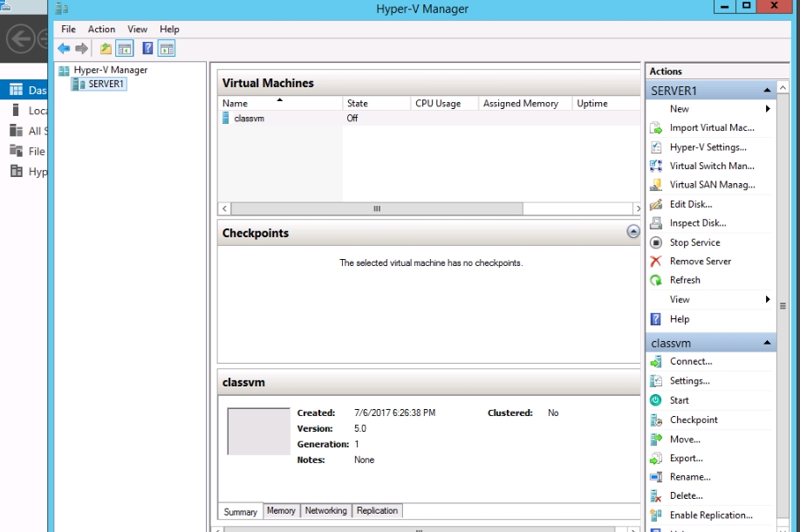Toggle Show/Hide Action Pane toolbar icon
The height and width of the screenshot is (532, 800).
pyautogui.click(x=167, y=49)
